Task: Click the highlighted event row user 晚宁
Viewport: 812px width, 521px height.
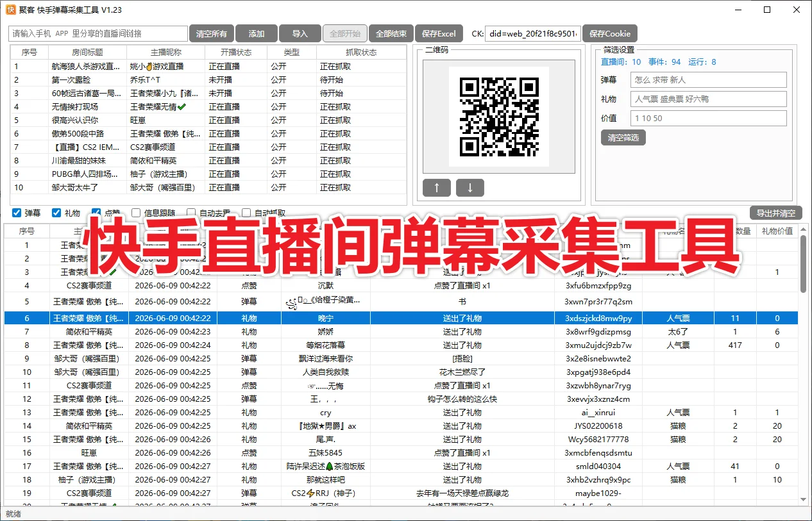Action: pos(326,318)
